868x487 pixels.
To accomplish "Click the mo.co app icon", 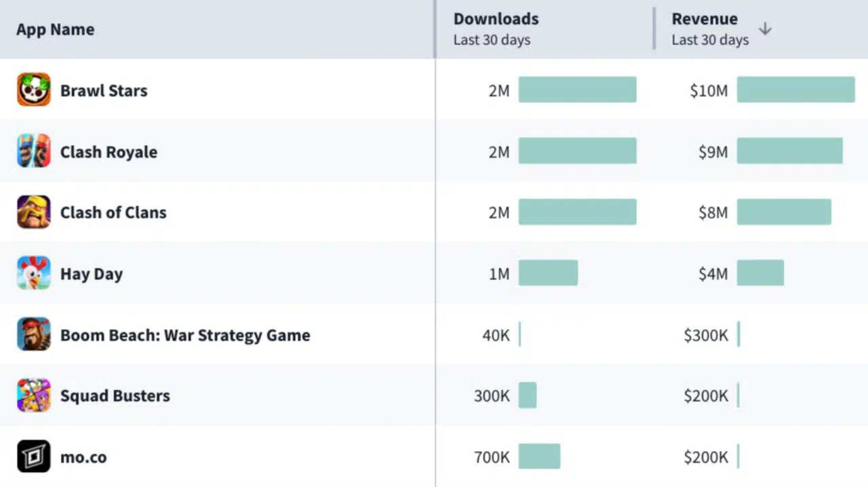I will coord(34,456).
